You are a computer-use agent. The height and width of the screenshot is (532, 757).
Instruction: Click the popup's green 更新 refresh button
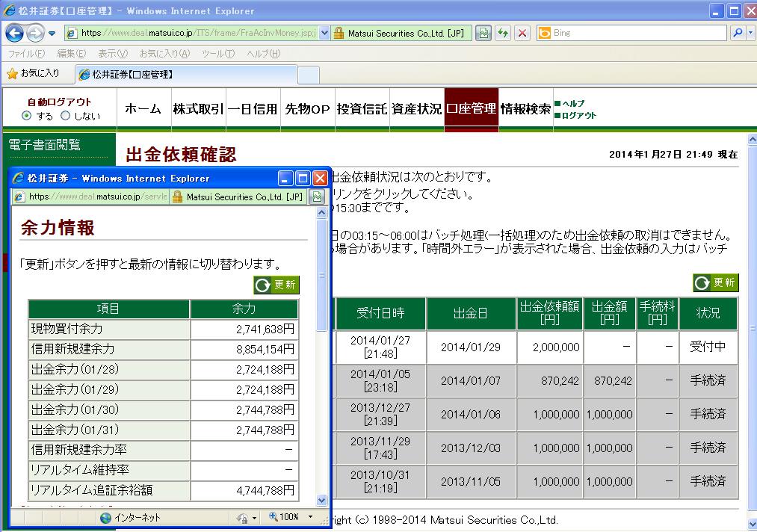(x=276, y=285)
